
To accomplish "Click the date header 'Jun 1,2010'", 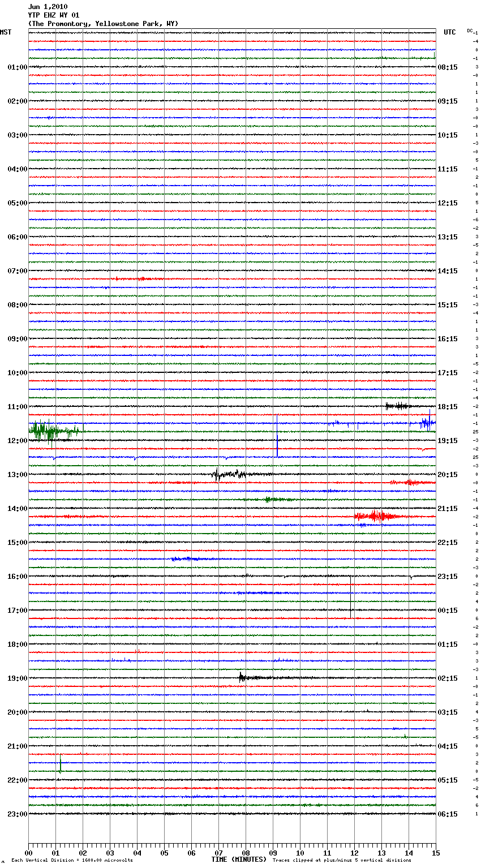I will (x=48, y=7).
